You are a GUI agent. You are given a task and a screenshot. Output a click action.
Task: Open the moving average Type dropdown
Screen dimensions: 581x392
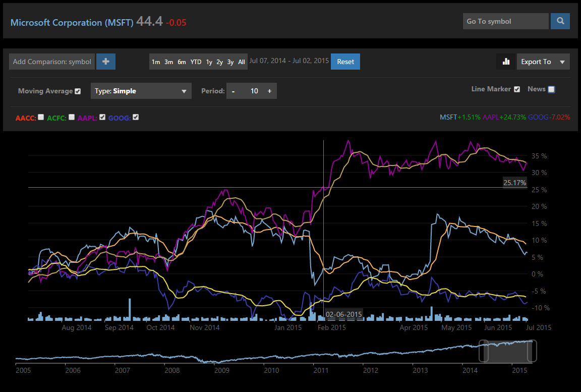[141, 91]
